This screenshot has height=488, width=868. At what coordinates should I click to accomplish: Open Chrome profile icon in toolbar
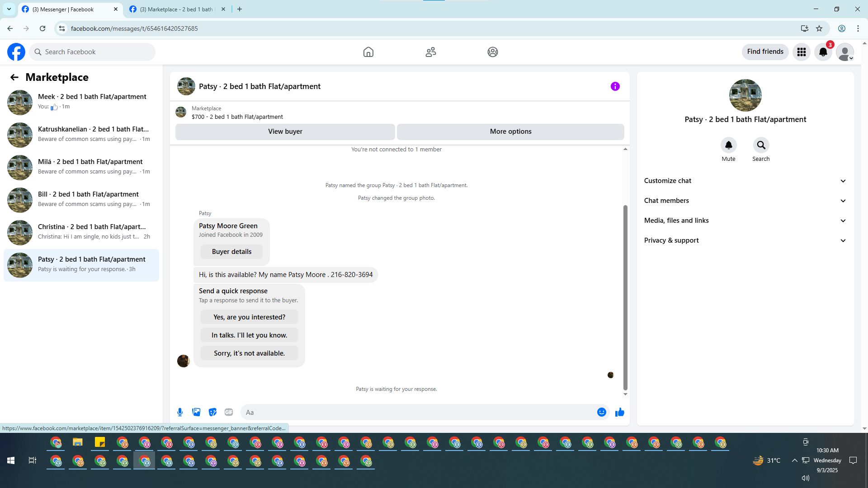tap(842, 28)
